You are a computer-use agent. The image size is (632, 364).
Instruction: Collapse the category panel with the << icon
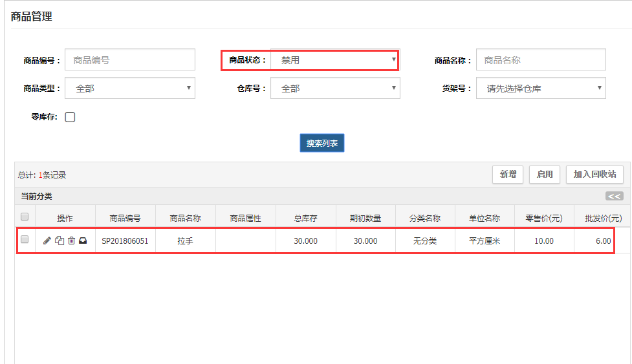point(614,197)
